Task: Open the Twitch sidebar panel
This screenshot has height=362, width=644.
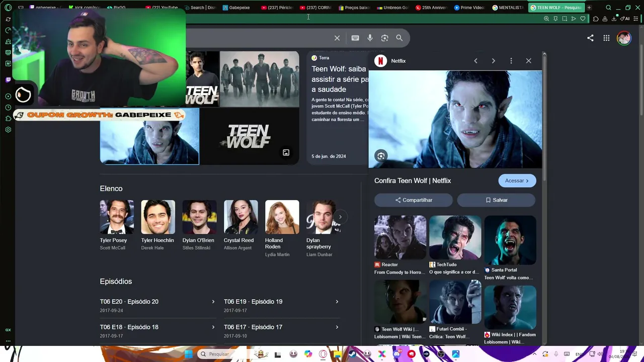Action: coord(8,79)
